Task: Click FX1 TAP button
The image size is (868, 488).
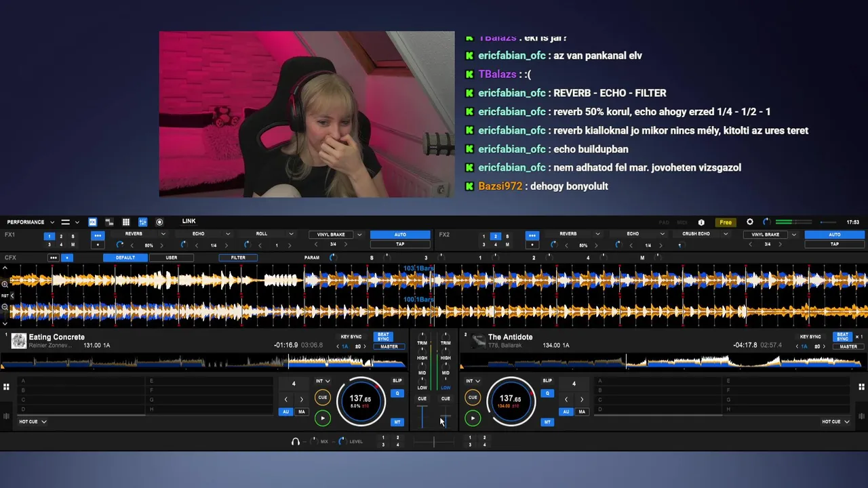Action: coord(400,244)
